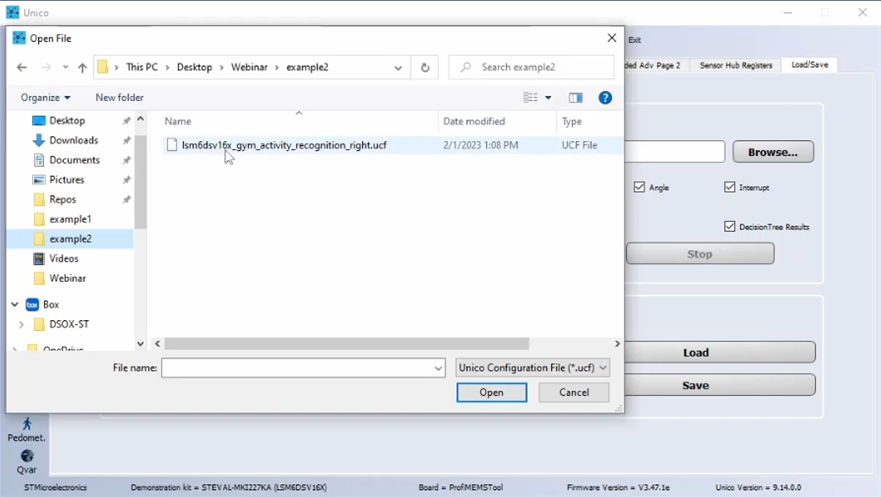Toggle Angle checkbox in Unico window
Image resolution: width=881 pixels, height=497 pixels.
click(639, 187)
